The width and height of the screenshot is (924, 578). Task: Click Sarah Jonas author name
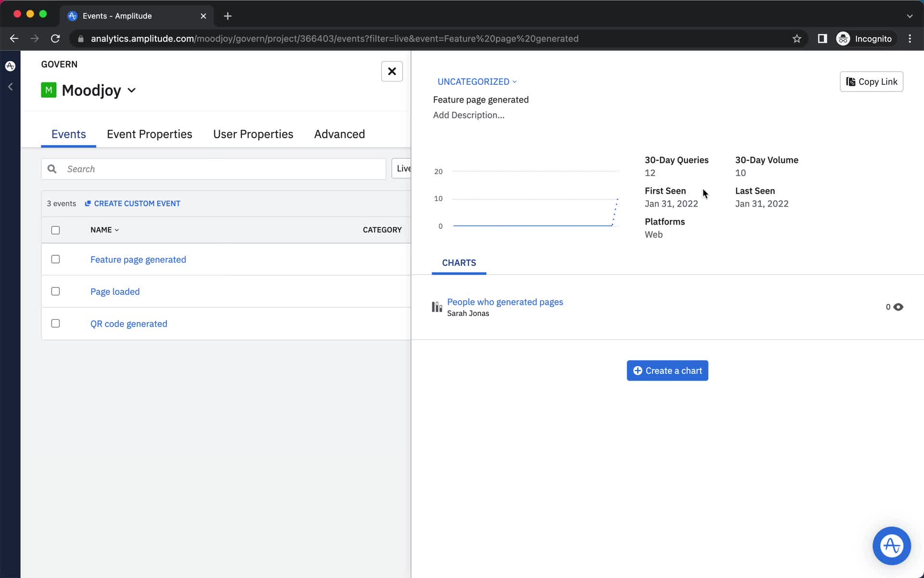(468, 314)
